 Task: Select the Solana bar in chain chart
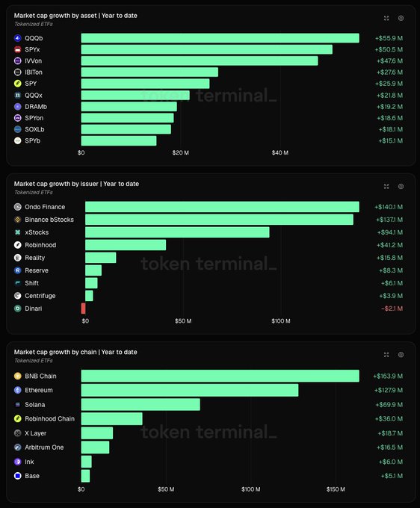point(140,405)
